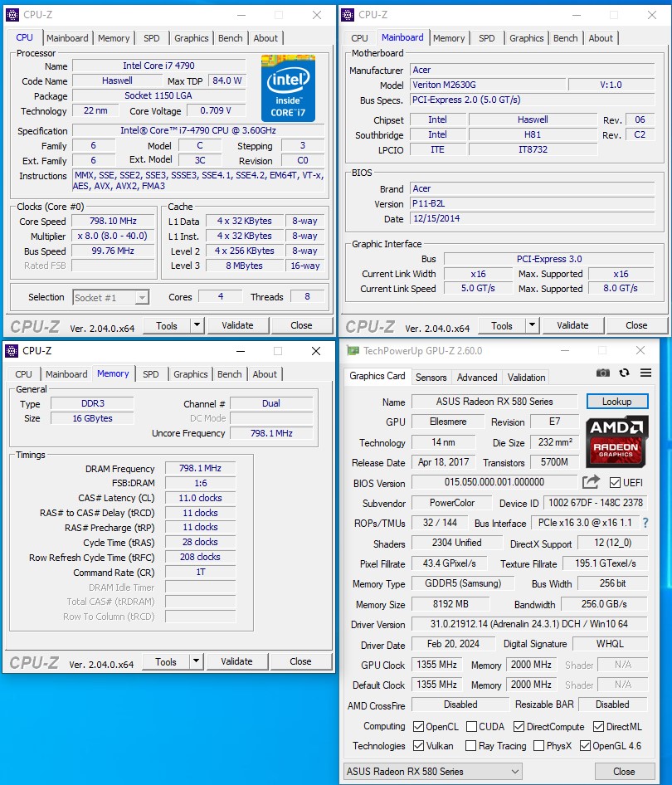The width and height of the screenshot is (672, 785).
Task: Click the AMD Radeon Graphics logo
Action: pos(617,441)
